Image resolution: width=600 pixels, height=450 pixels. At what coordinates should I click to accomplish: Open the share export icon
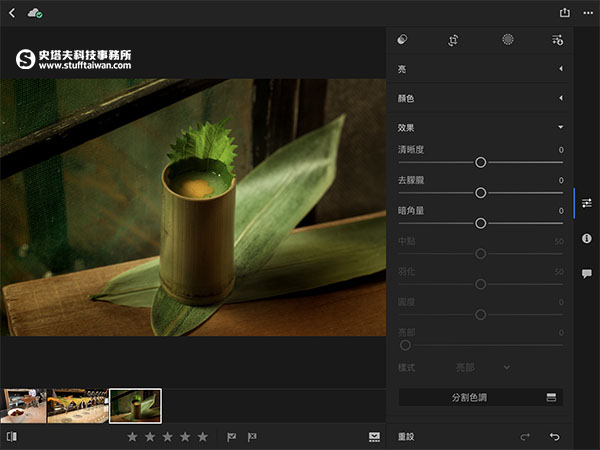(x=564, y=13)
